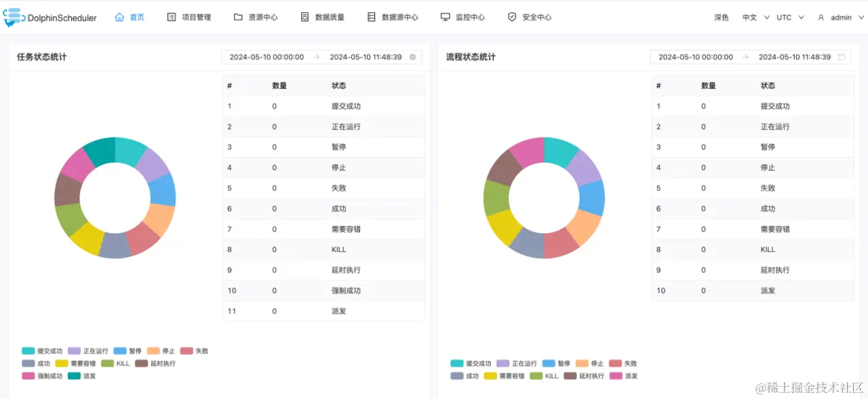The image size is (868, 399).
Task: Open the 中文 language dropdown
Action: 756,18
